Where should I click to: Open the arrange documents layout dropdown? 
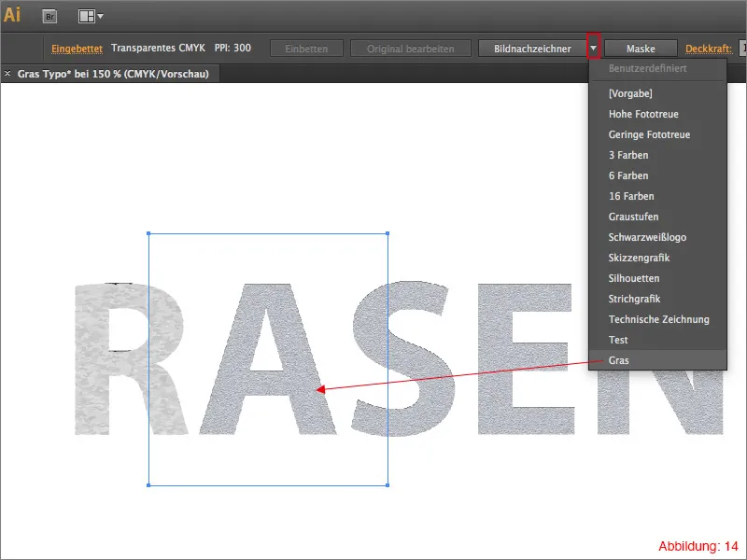(91, 17)
